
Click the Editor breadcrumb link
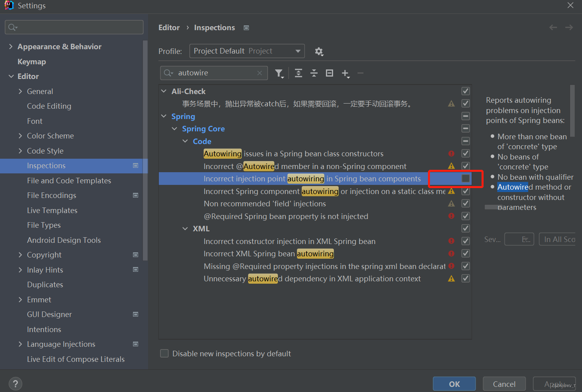coord(169,27)
